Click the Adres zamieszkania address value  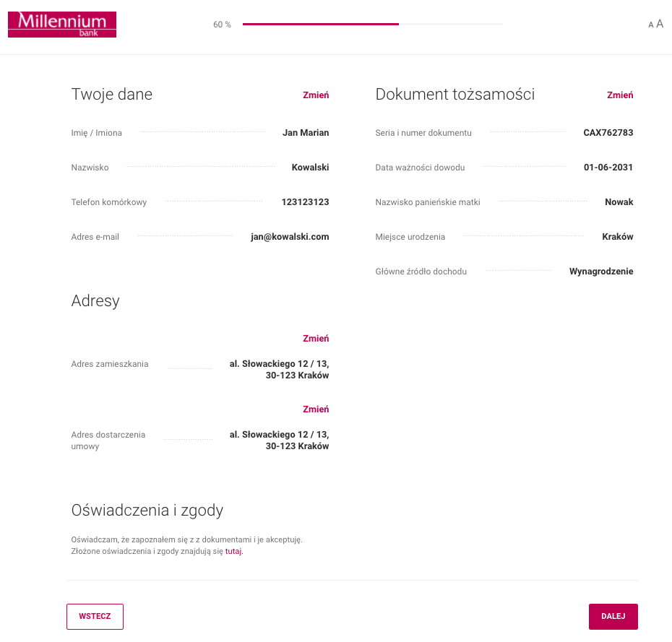pos(279,370)
